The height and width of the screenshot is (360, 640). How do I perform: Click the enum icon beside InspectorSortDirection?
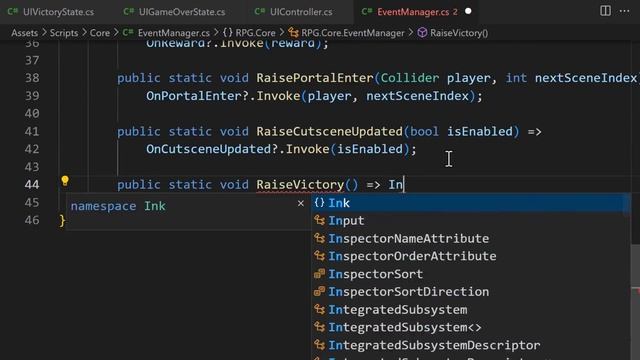(x=319, y=291)
